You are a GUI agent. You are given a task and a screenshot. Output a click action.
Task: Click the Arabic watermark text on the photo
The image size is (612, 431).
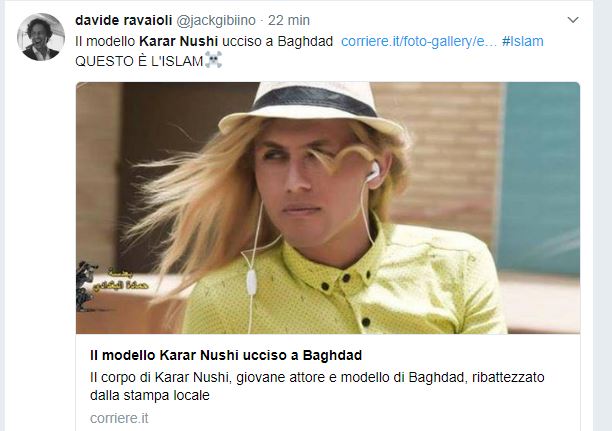click(x=121, y=280)
